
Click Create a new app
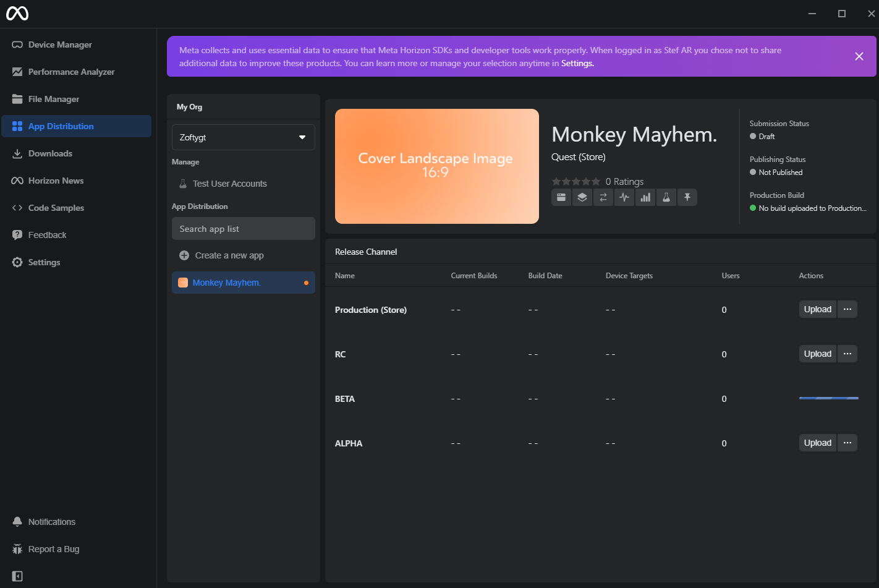tap(244, 255)
